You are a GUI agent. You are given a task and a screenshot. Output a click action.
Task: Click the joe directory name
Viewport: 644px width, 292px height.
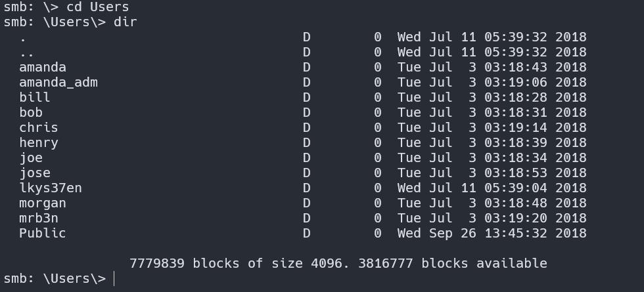pos(31,157)
